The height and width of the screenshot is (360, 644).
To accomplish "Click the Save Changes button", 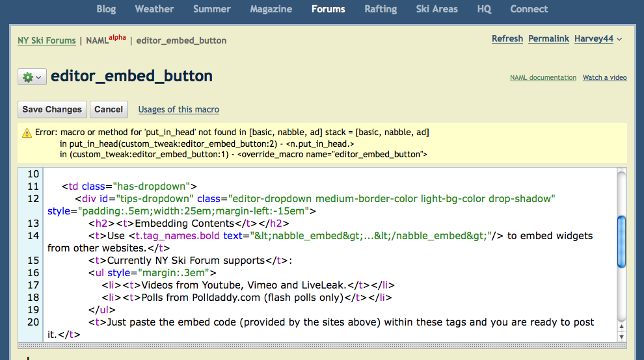I will (52, 109).
